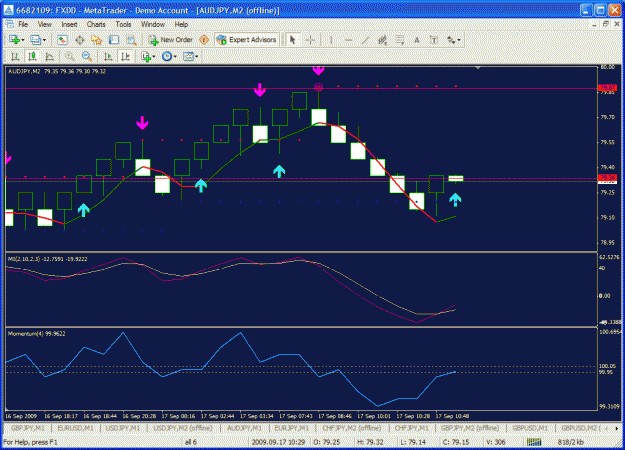This screenshot has width=625, height=450.
Task: Draw a Vertical Line tool
Action: tap(331, 40)
